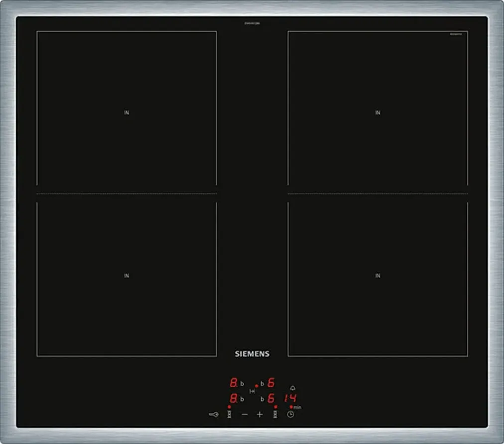Screen dimensions: 504x444
Task: Tap the zone-link symbol between the displays
Action: 252,391
